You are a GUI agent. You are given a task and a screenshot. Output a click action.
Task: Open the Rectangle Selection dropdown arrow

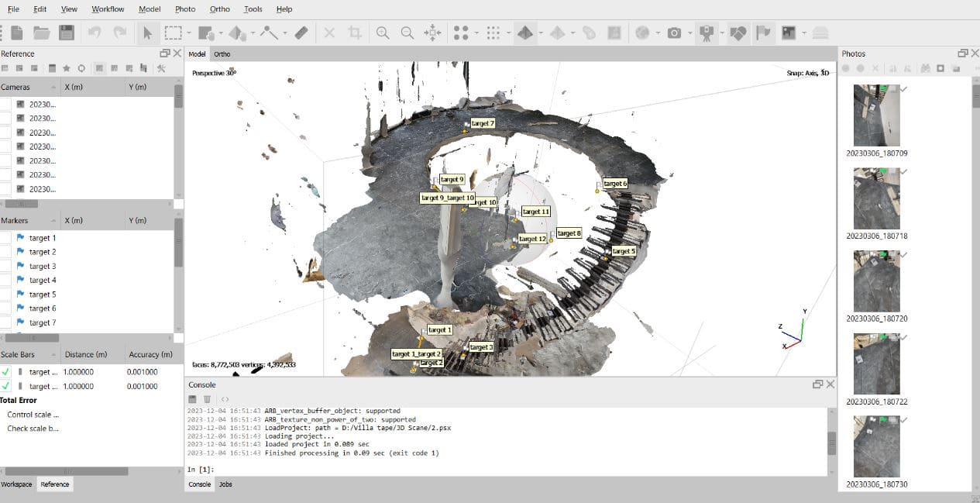tap(188, 33)
